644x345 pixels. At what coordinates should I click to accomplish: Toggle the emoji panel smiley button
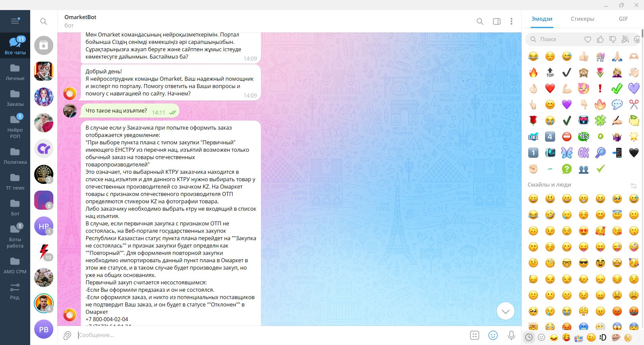pyautogui.click(x=493, y=335)
